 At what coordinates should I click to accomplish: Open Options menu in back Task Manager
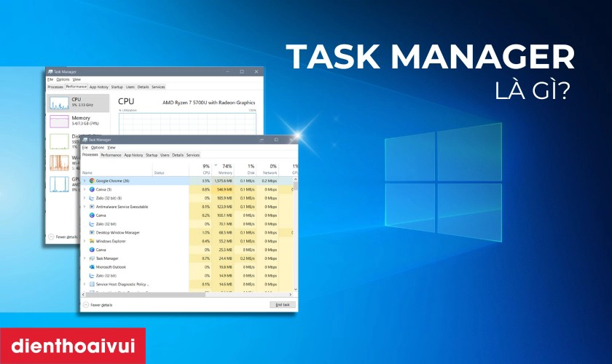point(63,79)
